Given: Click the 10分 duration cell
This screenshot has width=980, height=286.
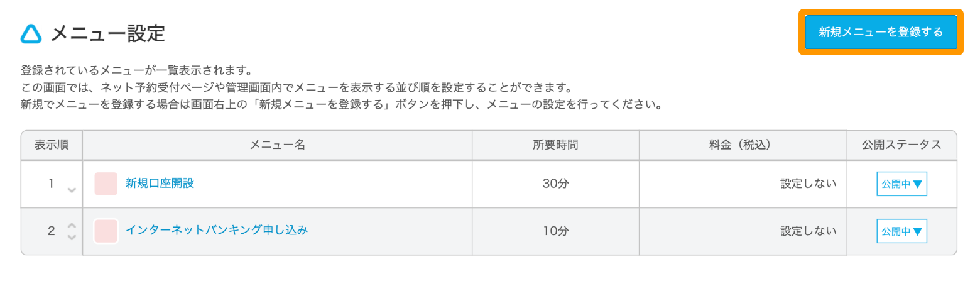Looking at the screenshot, I should pyautogui.click(x=555, y=231).
